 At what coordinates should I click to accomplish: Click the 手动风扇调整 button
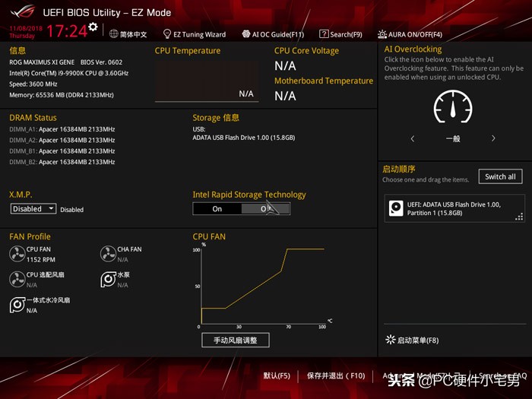236,340
